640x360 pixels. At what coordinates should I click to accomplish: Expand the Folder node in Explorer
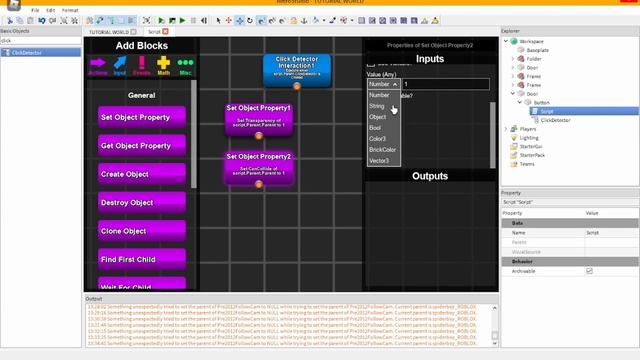click(513, 59)
